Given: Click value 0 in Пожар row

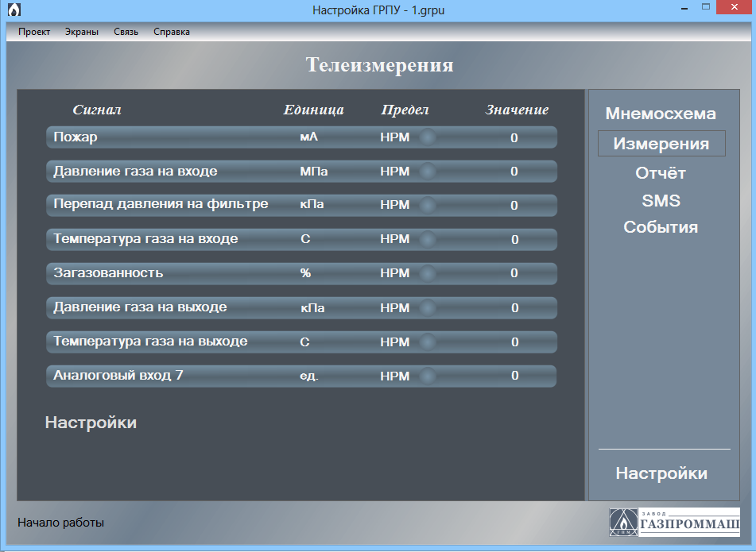Looking at the screenshot, I should point(514,138).
